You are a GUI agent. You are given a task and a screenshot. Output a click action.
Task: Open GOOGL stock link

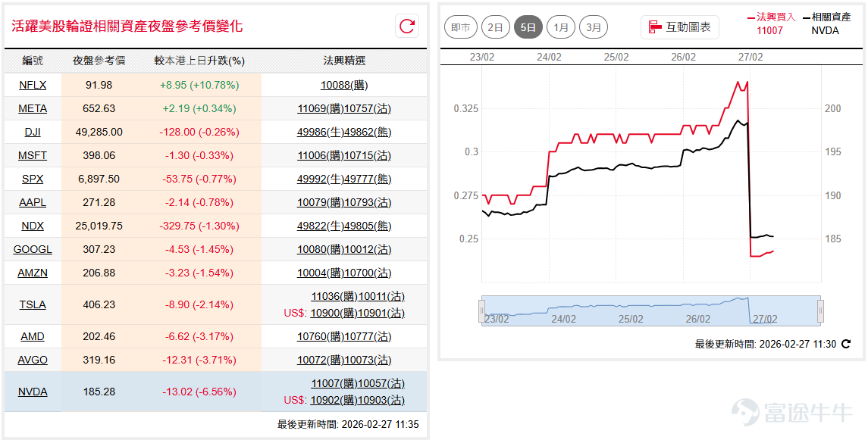coord(33,249)
